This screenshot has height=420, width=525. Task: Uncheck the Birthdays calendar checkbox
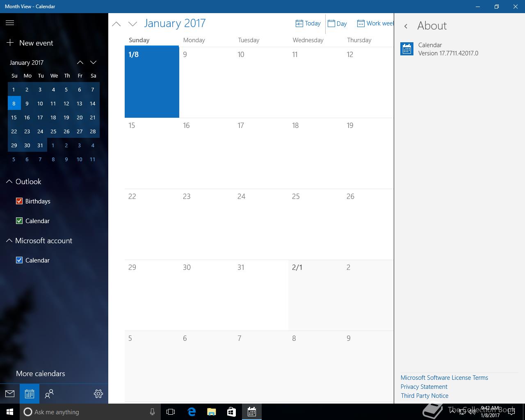point(19,201)
